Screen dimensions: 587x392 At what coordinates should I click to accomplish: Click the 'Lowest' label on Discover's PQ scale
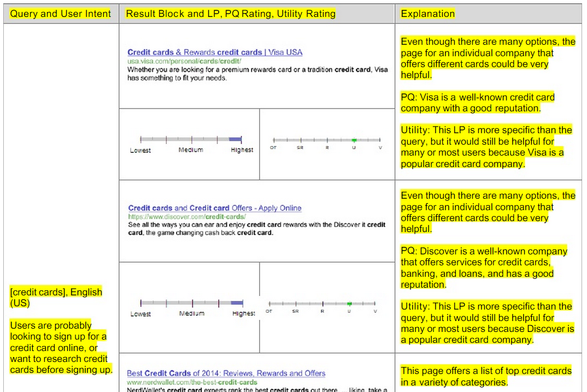coord(140,314)
